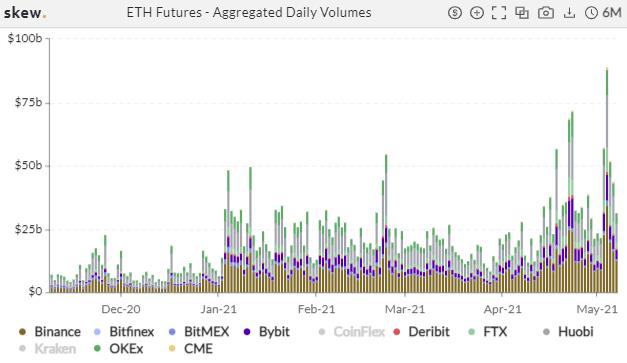This screenshot has height=363, width=627.
Task: Click the Jan-21 x-axis label
Action: tap(218, 309)
